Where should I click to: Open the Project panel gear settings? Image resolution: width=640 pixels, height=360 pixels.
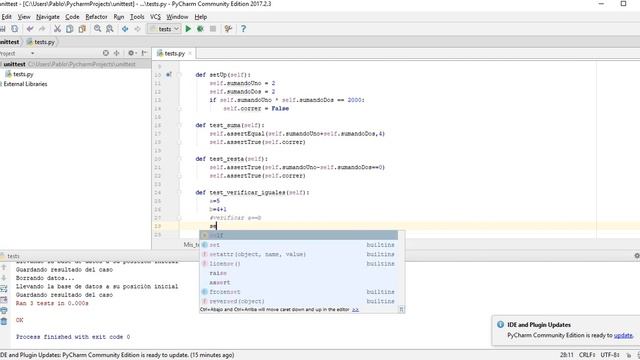tap(131, 53)
